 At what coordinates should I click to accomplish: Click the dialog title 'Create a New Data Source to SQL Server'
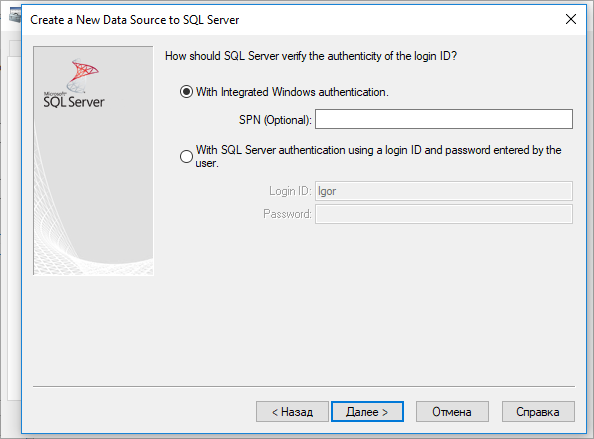tap(134, 20)
